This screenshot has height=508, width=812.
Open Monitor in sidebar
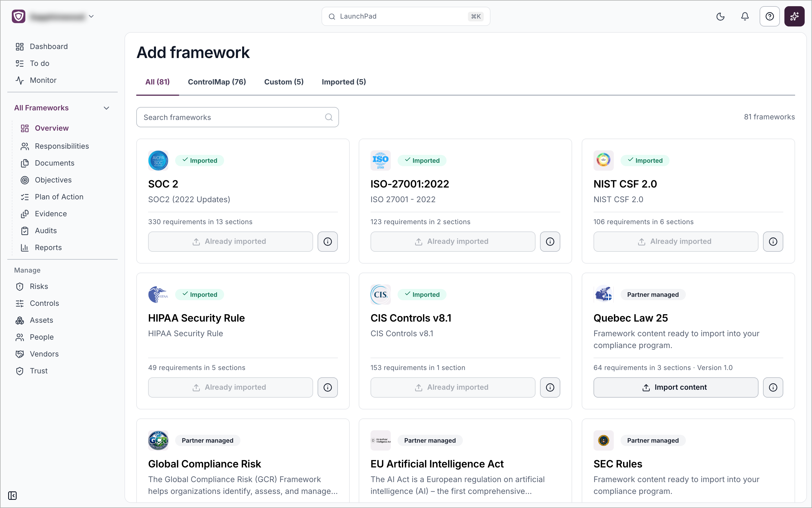click(x=36, y=80)
